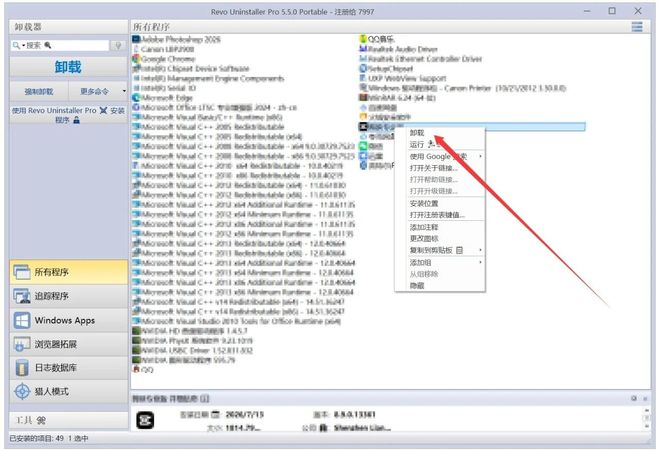
Task: Open the view menu icon at top right
Action: click(637, 27)
